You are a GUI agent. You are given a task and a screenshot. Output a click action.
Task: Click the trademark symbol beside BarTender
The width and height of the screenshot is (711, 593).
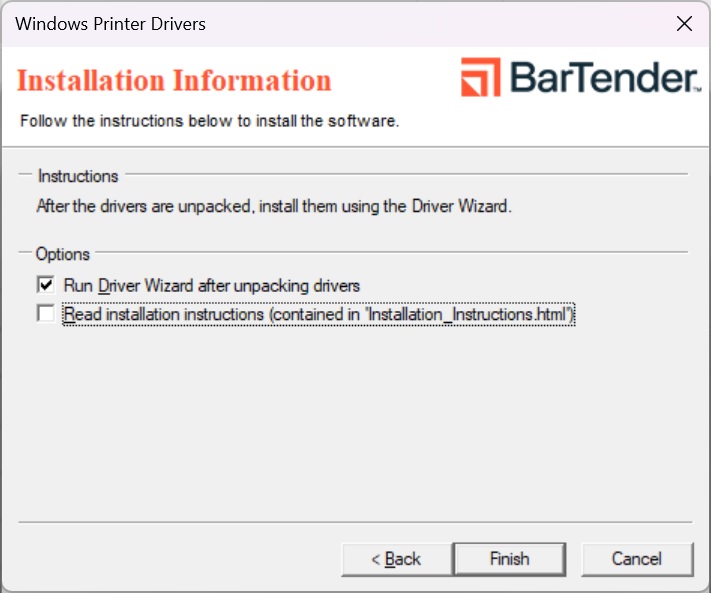(696, 89)
